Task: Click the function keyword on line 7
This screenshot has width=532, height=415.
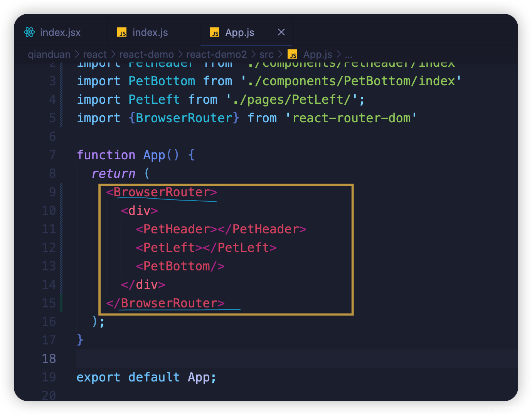Action: click(106, 155)
